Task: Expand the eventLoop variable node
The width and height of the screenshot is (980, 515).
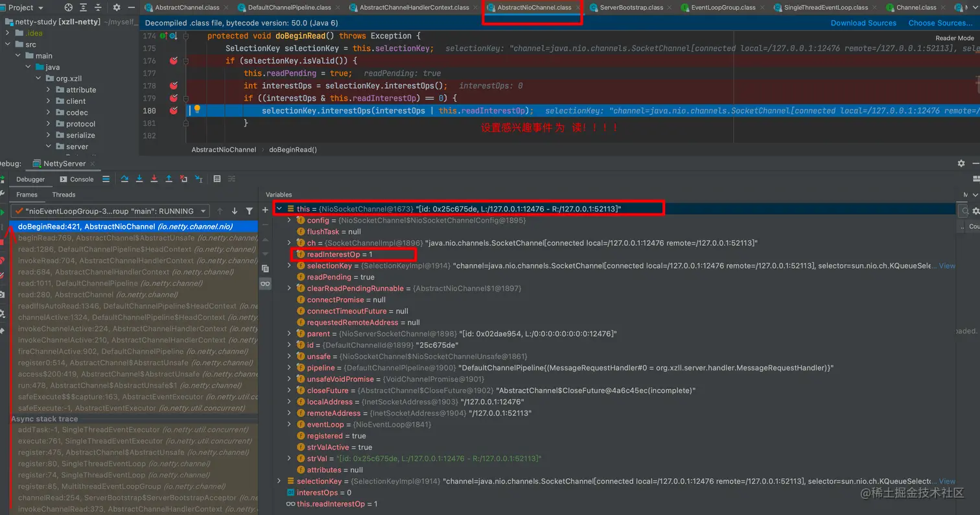Action: pyautogui.click(x=289, y=424)
